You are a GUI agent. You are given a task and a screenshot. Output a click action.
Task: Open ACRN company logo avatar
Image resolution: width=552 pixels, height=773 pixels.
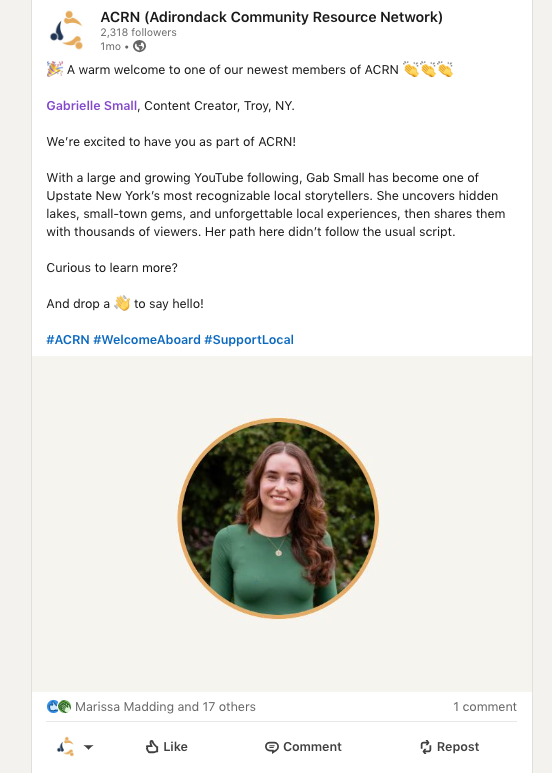click(x=67, y=30)
